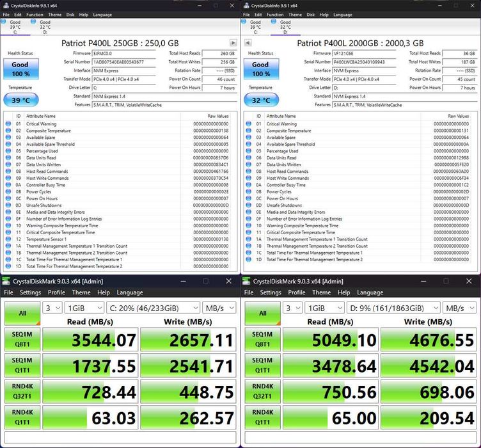Click sequential read result 3544.07
Image resolution: width=481 pixels, height=448 pixels.
[90, 339]
